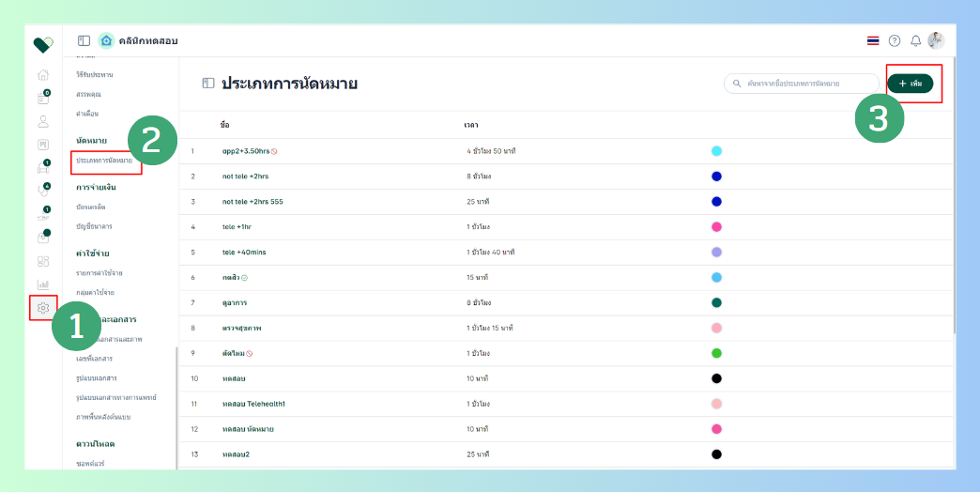Click the lavender color dot for tele +40mins
Screen dimensions: 980x492
717,252
